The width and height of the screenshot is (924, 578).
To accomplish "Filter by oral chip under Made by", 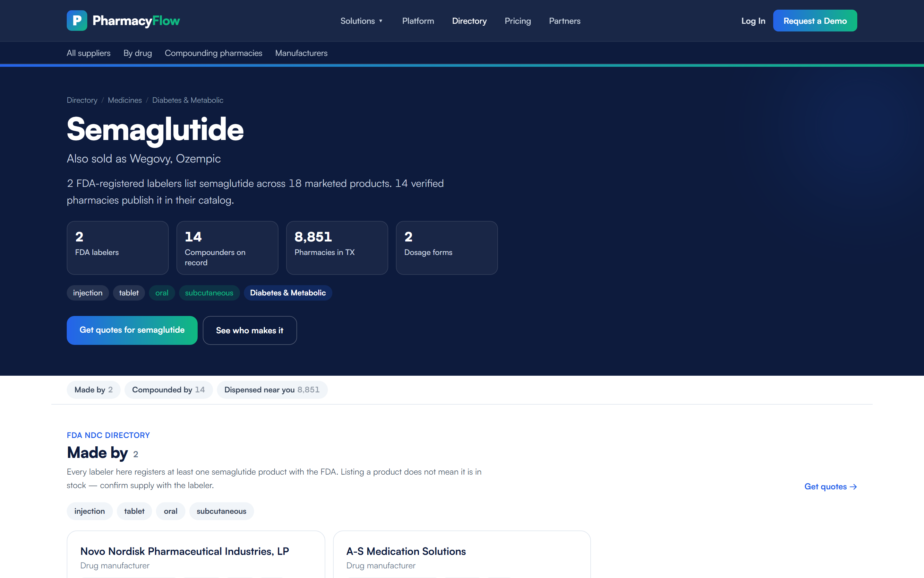I will [171, 511].
